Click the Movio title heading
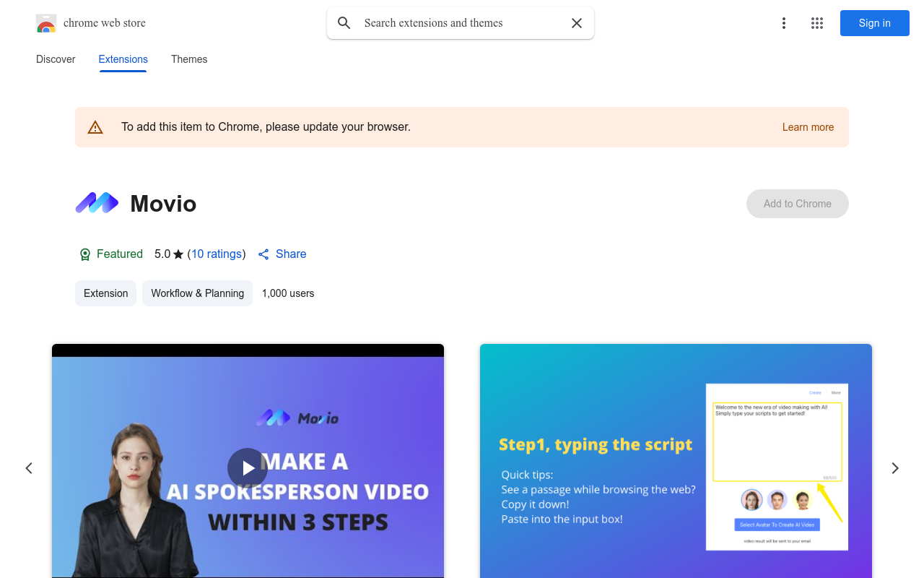 [x=163, y=204]
